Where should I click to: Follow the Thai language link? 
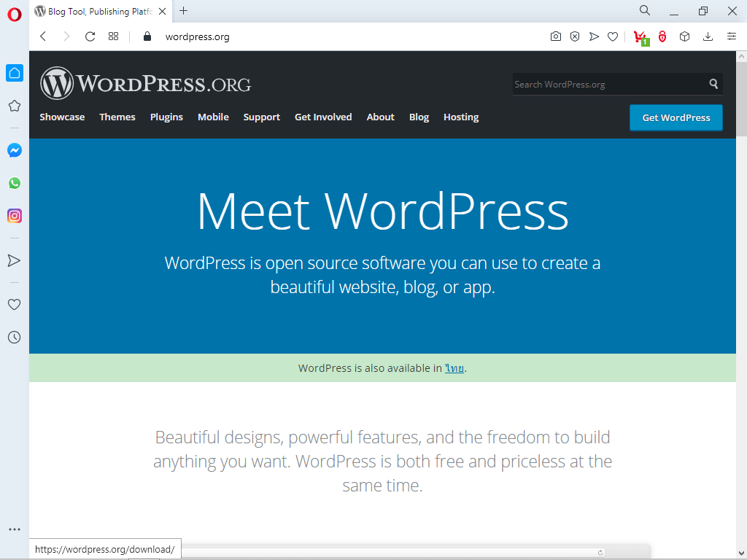click(454, 368)
